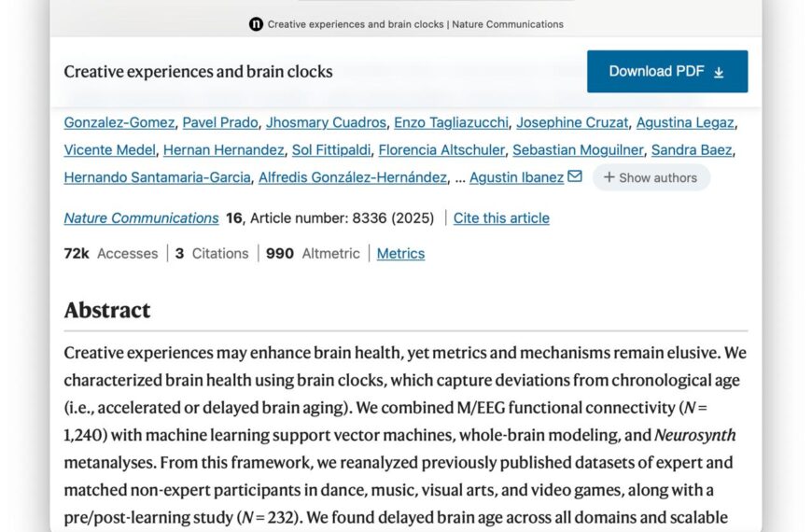This screenshot has width=812, height=532.
Task: Open author Florencia Altschuler link
Action: pos(441,149)
